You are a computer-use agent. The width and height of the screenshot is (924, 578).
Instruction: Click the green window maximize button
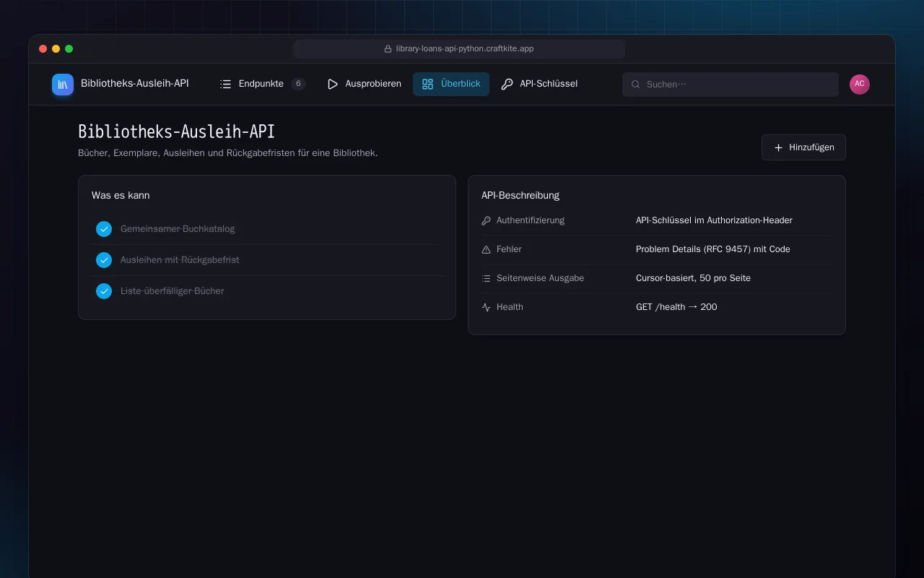69,49
